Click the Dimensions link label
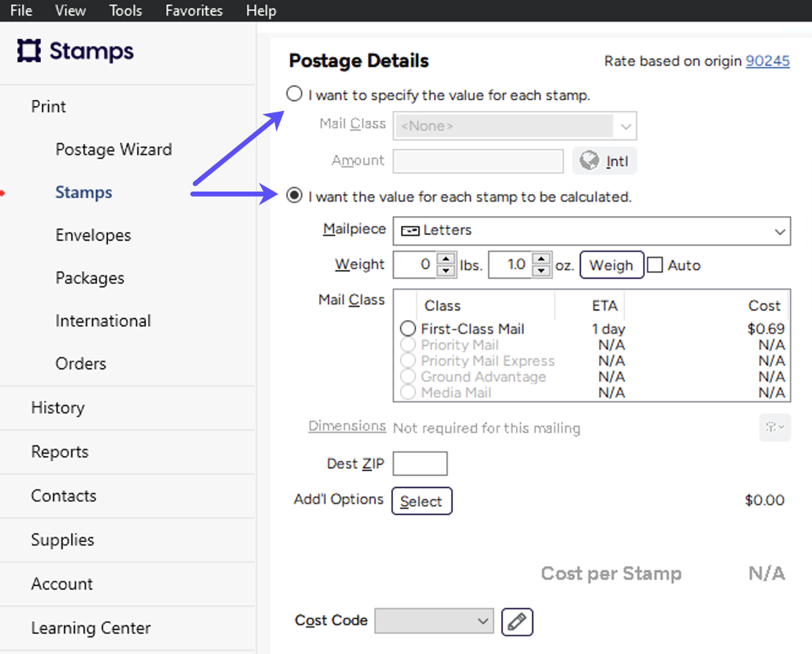This screenshot has height=654, width=812. (347, 426)
